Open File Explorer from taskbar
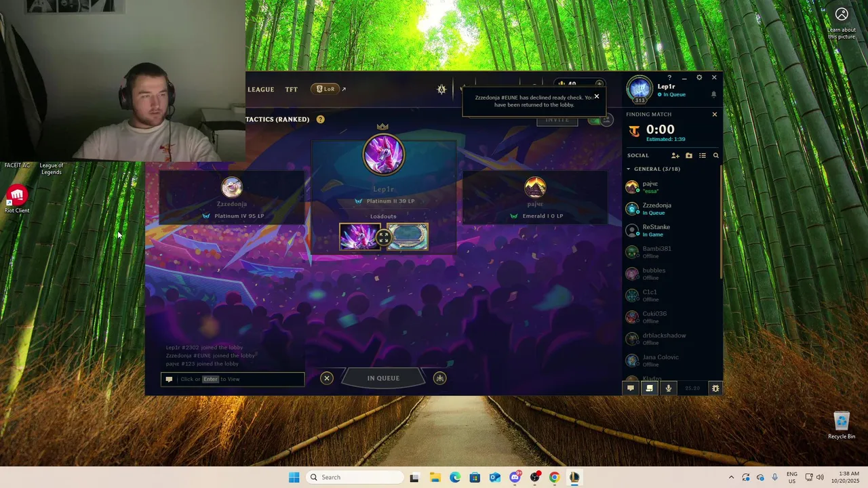Screen dimensions: 868x488 (435, 477)
